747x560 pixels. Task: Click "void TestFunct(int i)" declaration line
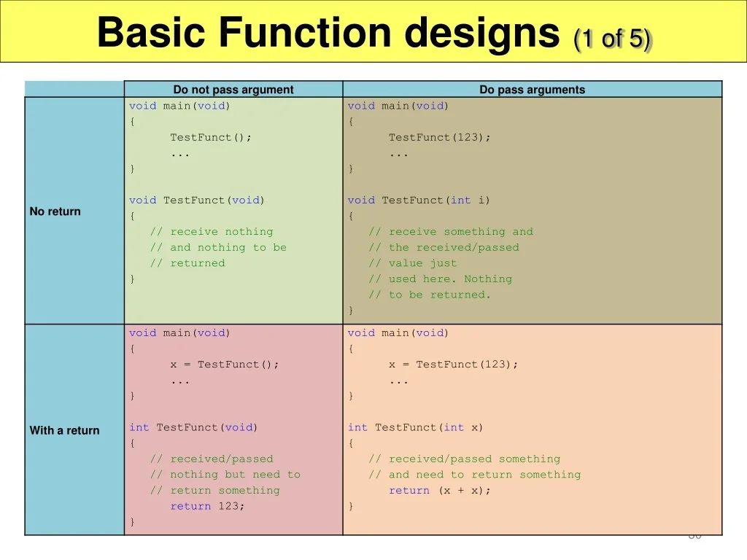point(419,201)
